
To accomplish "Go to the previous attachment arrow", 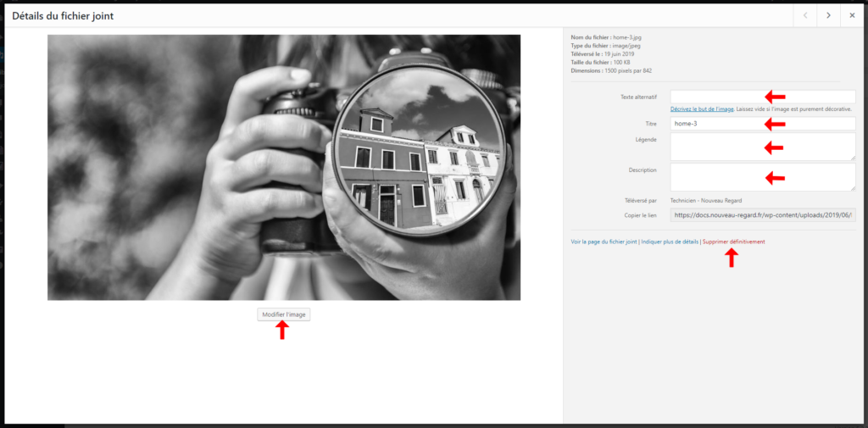I will (x=804, y=15).
